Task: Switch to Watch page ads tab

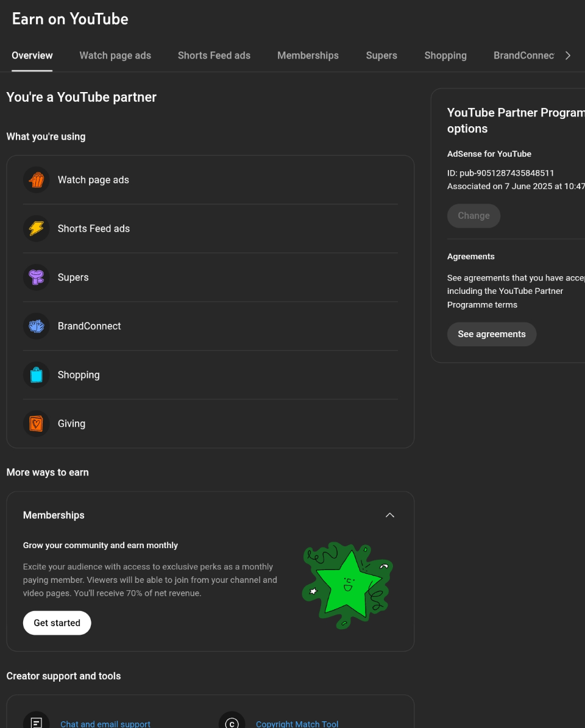Action: tap(115, 55)
